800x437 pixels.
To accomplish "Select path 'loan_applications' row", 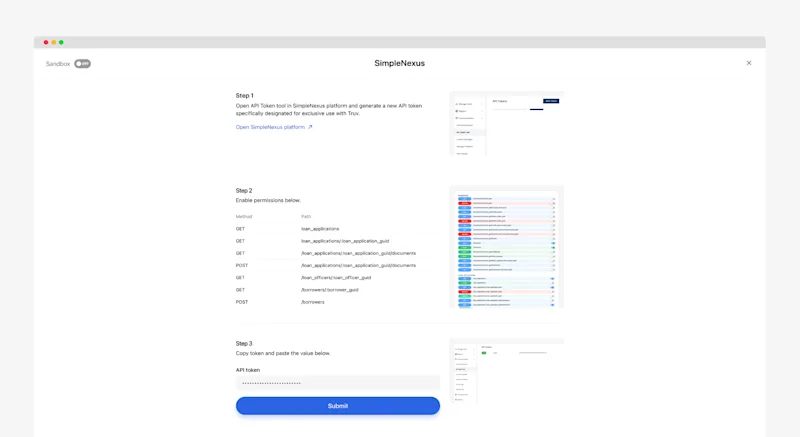I will coord(337,229).
